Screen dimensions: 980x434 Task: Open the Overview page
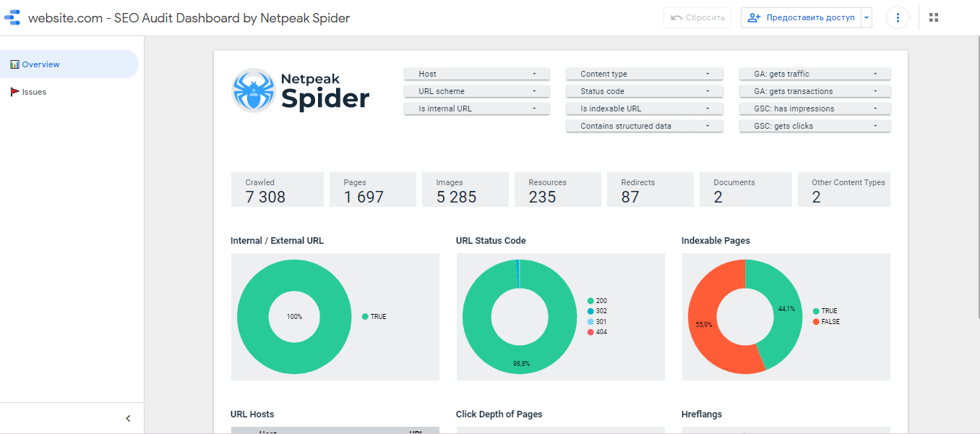click(69, 64)
